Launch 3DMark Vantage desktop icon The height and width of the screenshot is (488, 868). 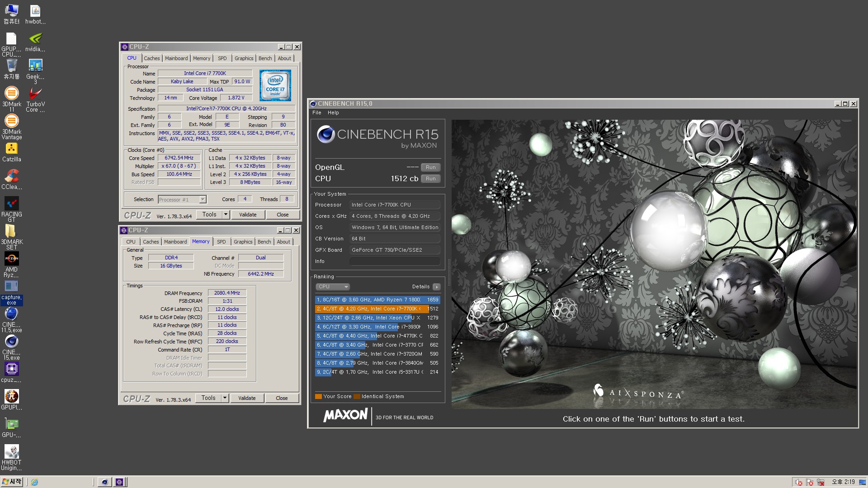click(11, 127)
